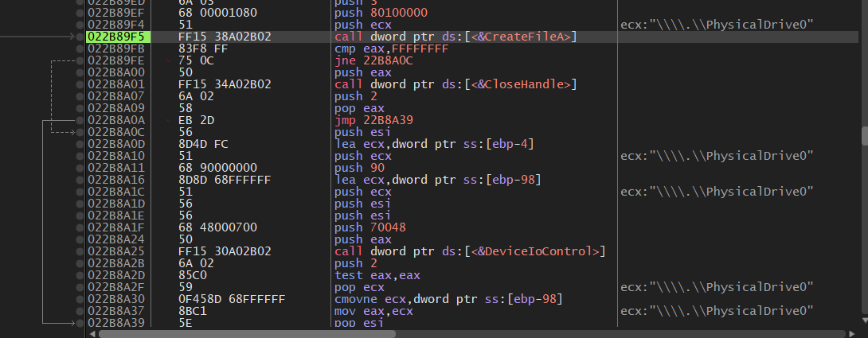Click the vertical scrollbar thumb
Screen dimensions: 868x338
864,135
